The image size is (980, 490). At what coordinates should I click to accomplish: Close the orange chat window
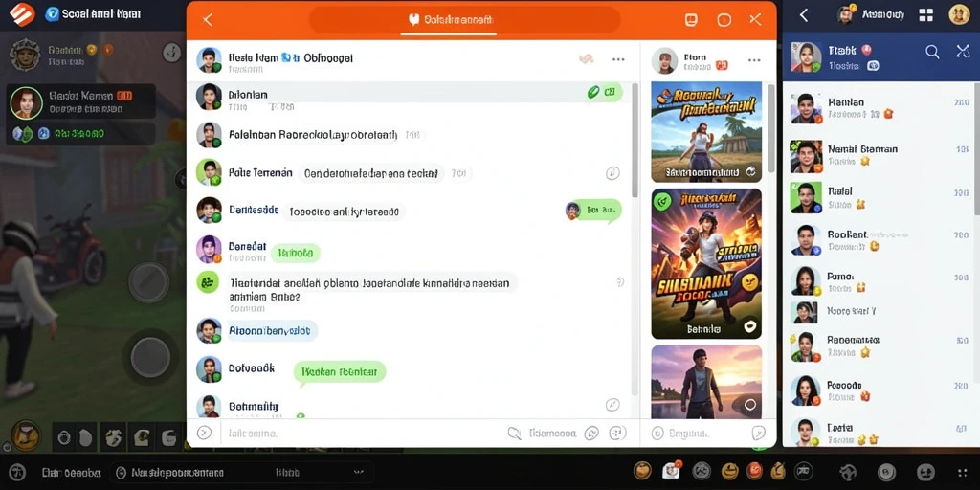[x=755, y=20]
